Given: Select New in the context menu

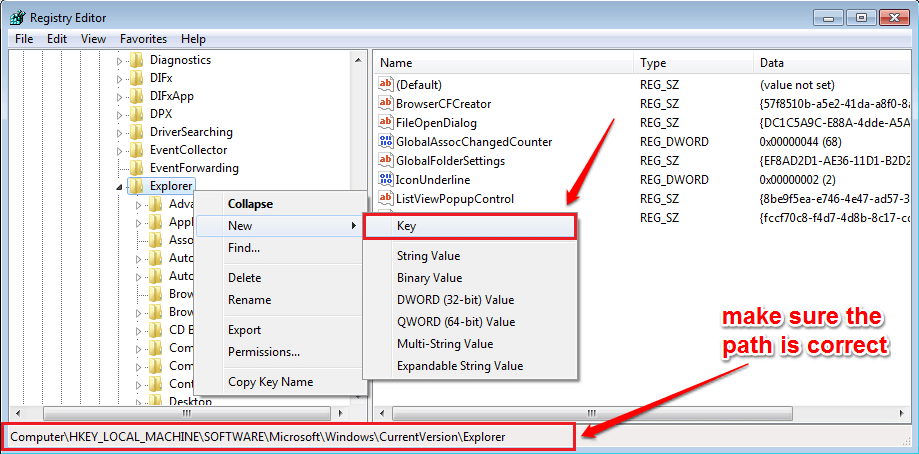Looking at the screenshot, I should click(x=279, y=226).
